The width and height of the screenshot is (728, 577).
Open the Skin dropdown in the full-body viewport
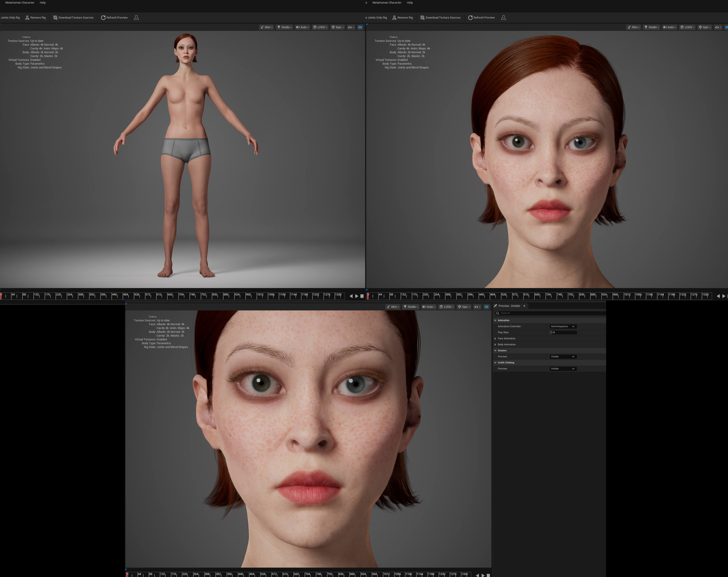point(267,27)
